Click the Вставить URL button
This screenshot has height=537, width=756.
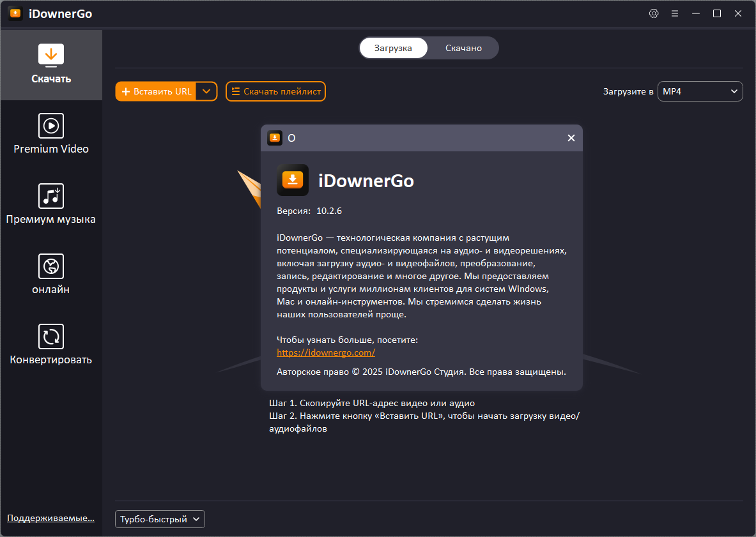pyautogui.click(x=156, y=91)
